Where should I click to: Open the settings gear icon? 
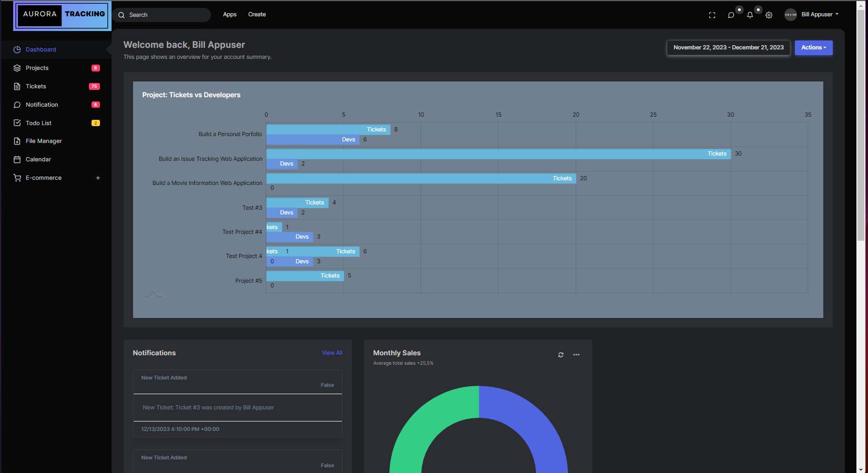tap(769, 15)
